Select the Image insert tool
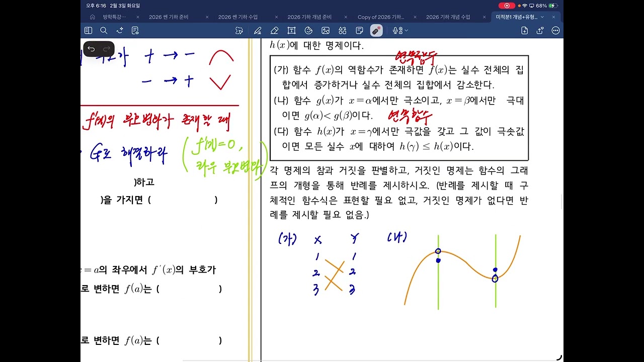The image size is (644, 362). [326, 31]
